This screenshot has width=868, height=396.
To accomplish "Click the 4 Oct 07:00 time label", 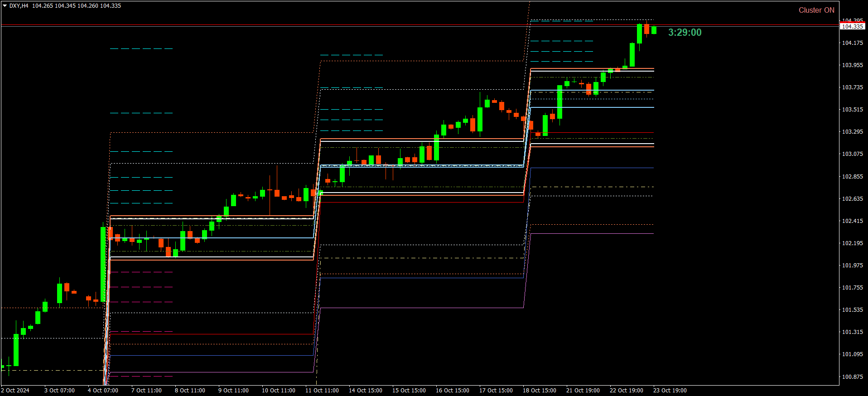I will [103, 391].
